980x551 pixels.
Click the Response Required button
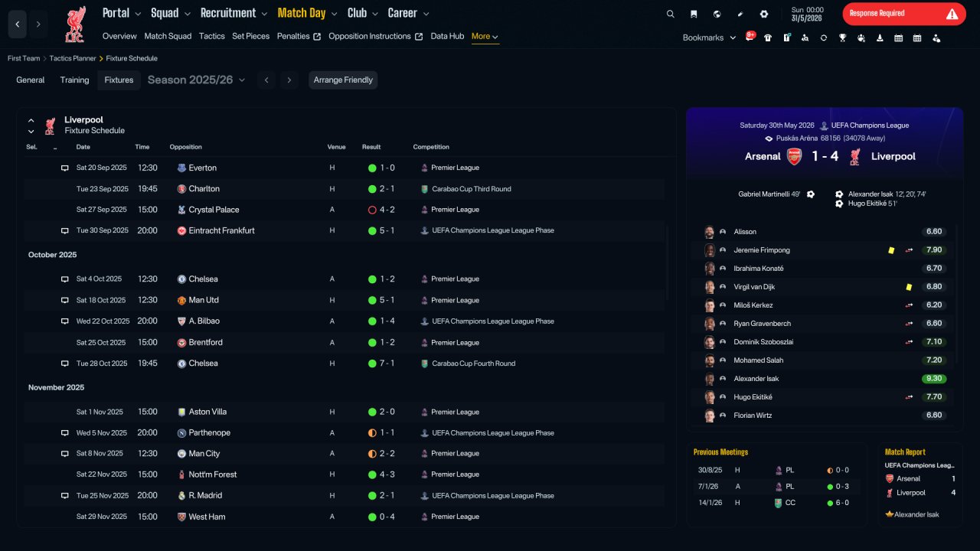point(904,14)
